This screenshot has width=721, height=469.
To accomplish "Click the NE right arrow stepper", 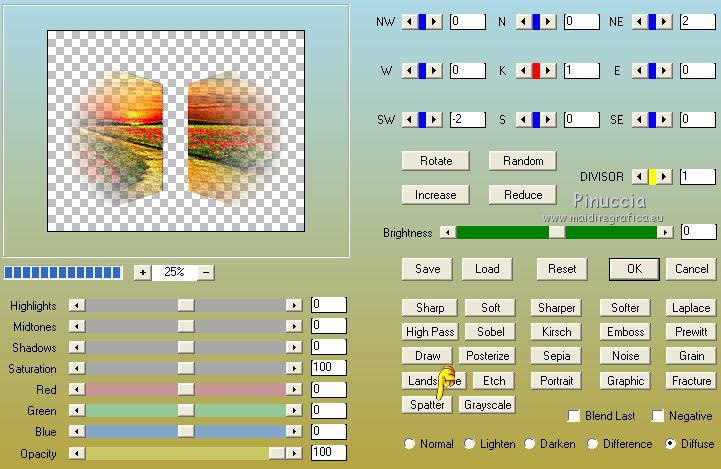I will [664, 22].
